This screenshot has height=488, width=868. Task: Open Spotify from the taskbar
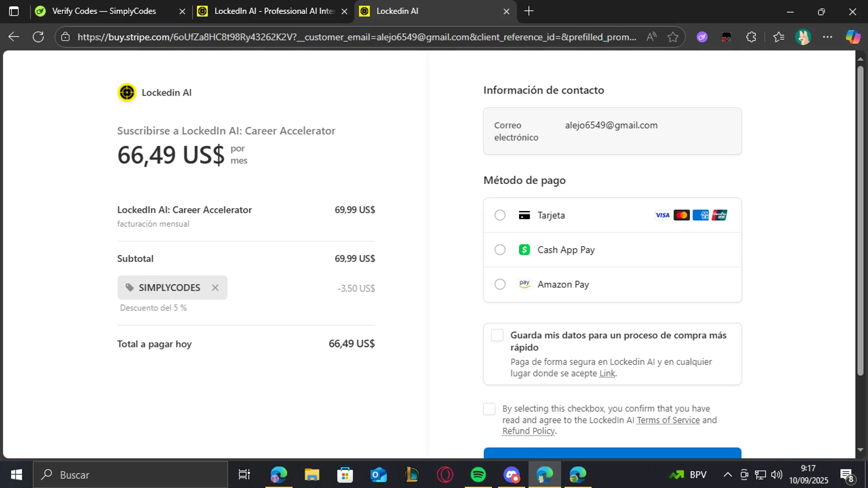[x=479, y=475]
